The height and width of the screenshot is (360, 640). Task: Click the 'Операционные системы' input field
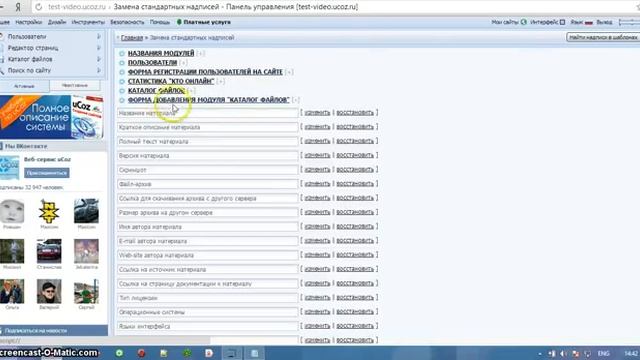pos(208,312)
